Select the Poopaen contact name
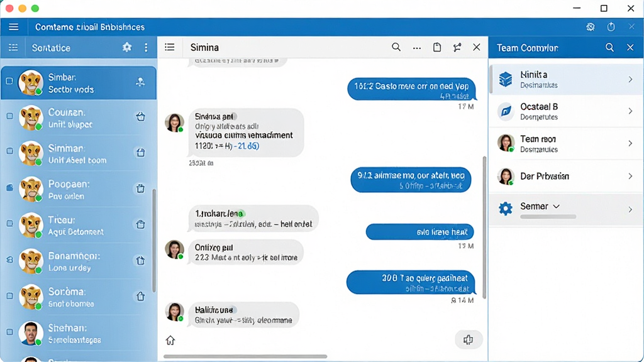This screenshot has width=644, height=362. 69,184
